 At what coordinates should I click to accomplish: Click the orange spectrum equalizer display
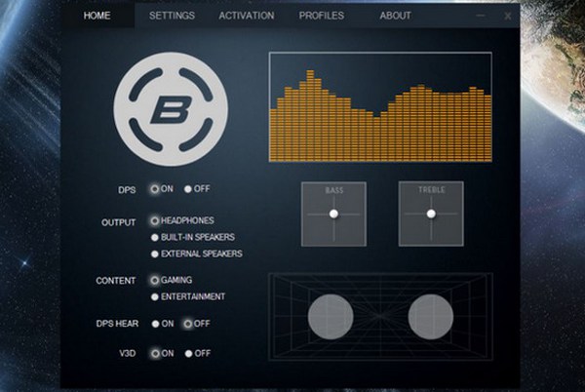coord(380,107)
